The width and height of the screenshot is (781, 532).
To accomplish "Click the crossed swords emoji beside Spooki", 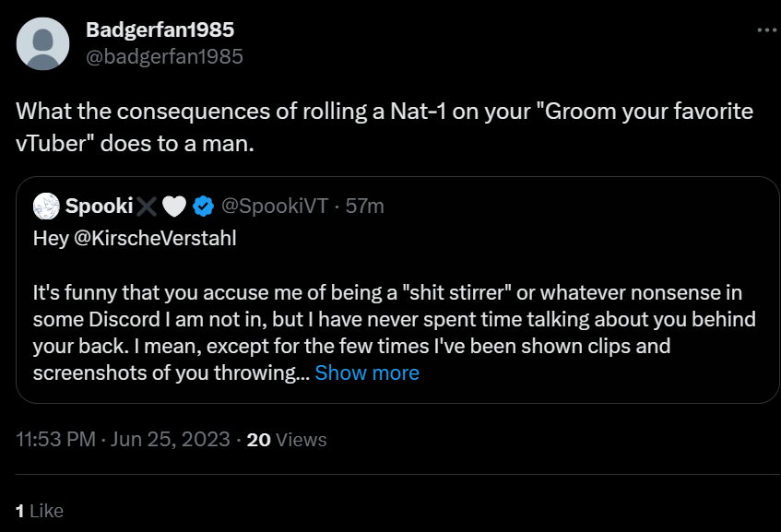I will (x=147, y=207).
